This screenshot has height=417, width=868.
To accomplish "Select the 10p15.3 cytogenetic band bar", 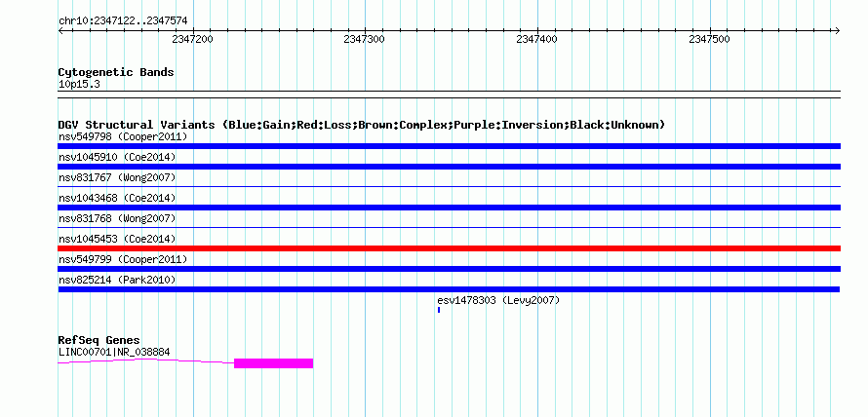I will (x=449, y=94).
